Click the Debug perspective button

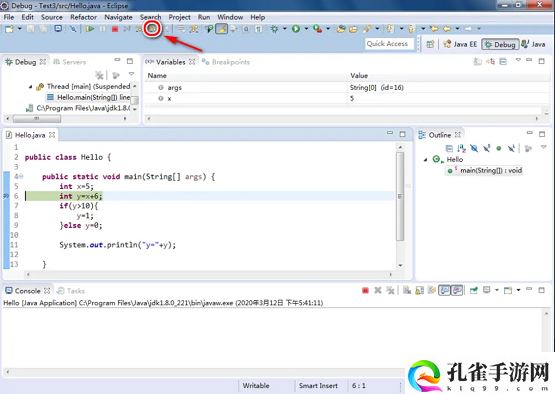pos(500,44)
